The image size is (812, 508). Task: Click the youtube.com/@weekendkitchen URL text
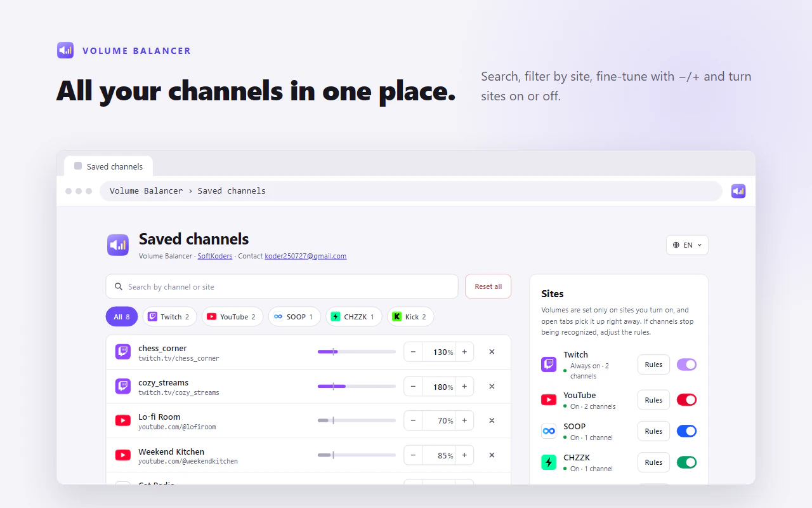tap(188, 462)
